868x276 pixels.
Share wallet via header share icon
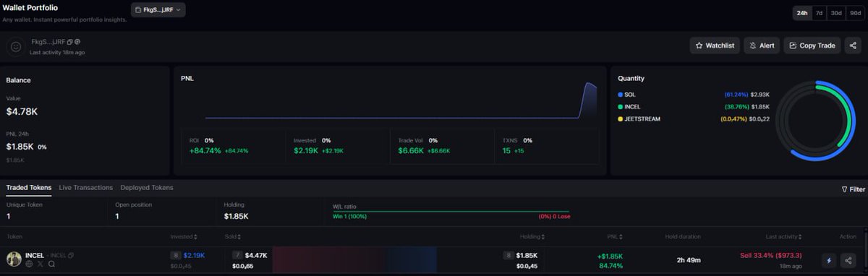[853, 46]
